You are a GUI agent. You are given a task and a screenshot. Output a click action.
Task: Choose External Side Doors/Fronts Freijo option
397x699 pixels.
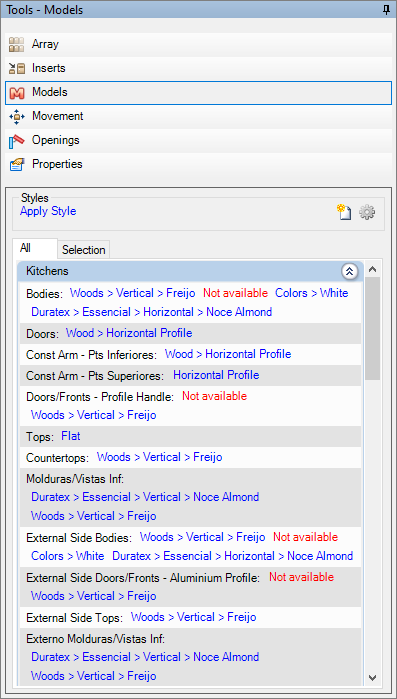[94, 596]
